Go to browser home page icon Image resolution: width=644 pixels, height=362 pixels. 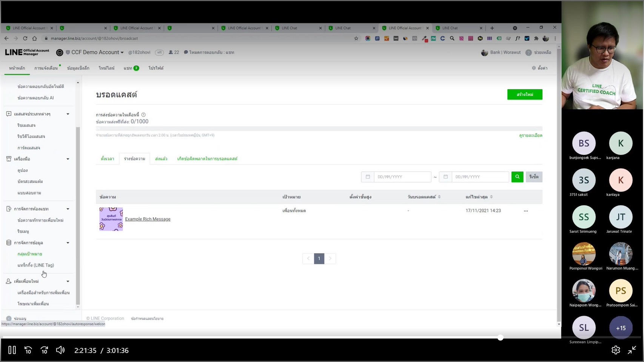(x=34, y=38)
